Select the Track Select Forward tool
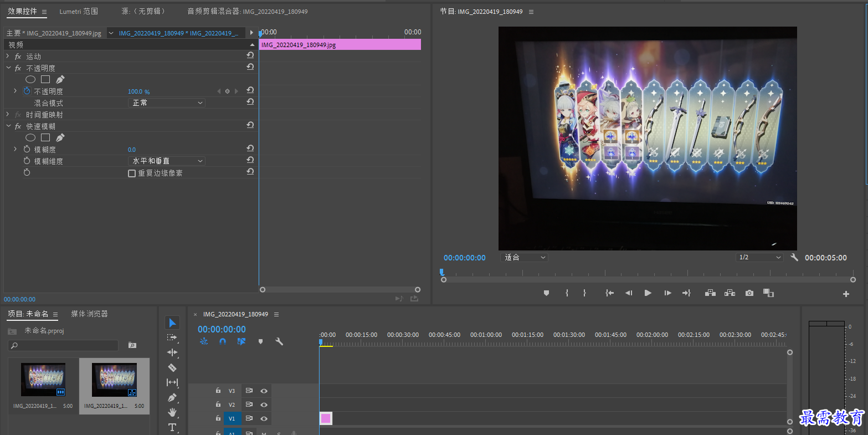The image size is (868, 435). click(x=172, y=337)
